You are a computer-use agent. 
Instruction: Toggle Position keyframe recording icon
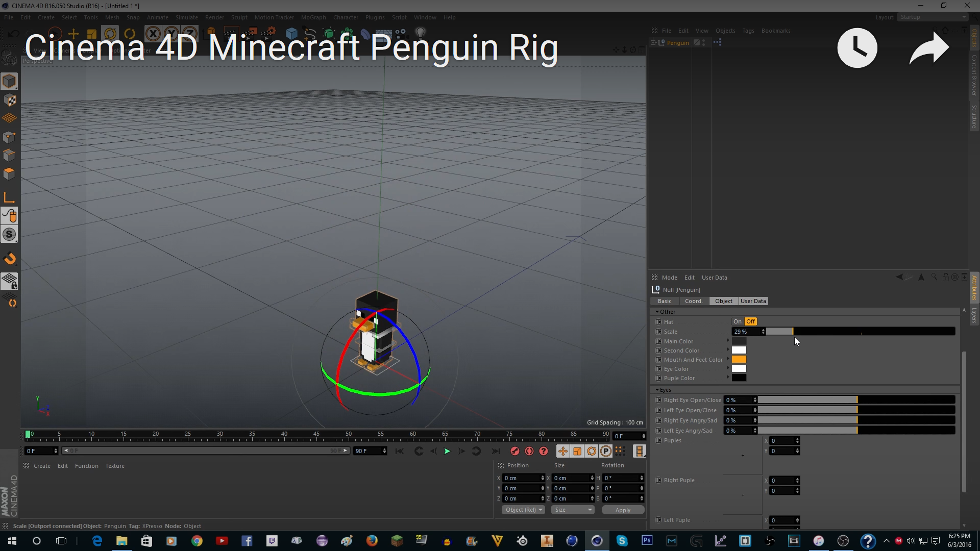(562, 451)
